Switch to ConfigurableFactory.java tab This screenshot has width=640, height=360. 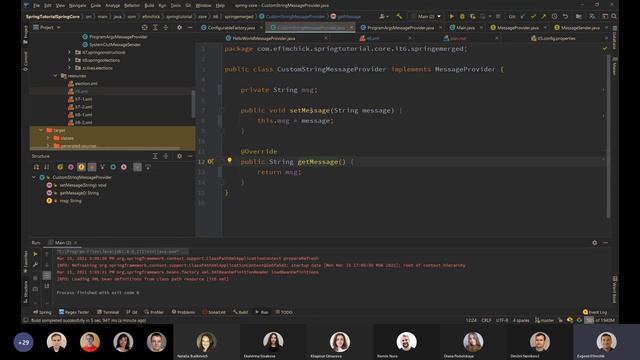point(231,27)
